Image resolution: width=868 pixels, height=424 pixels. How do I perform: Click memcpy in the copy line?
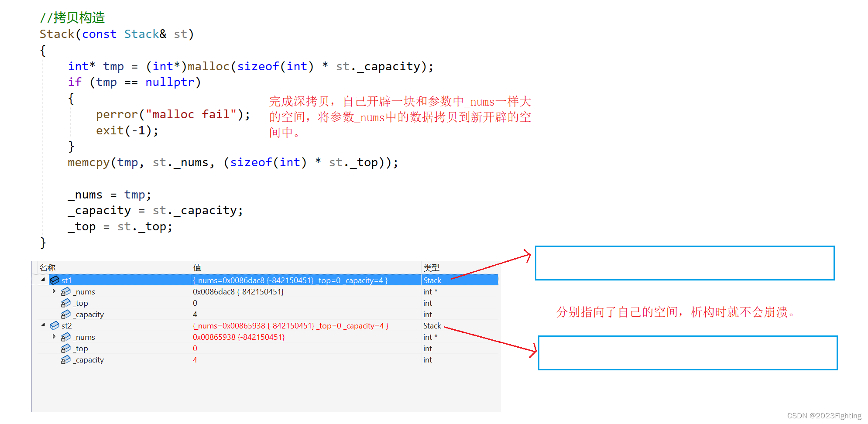tap(89, 163)
